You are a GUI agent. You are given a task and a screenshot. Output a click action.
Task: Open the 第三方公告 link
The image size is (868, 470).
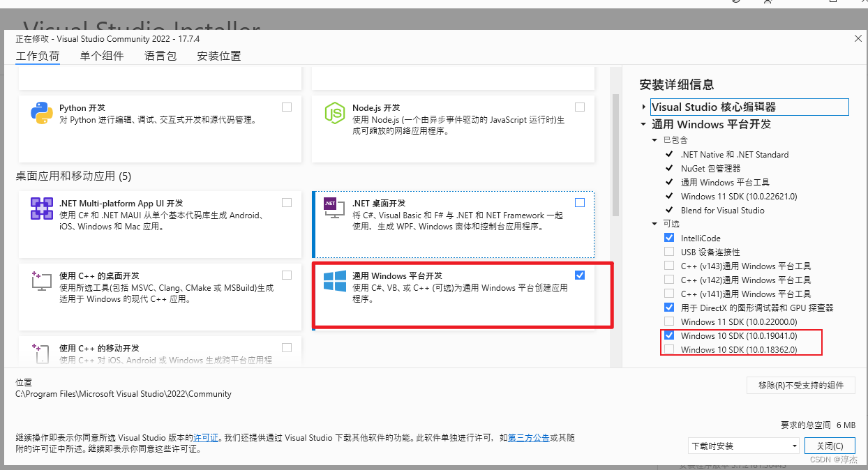pyautogui.click(x=529, y=438)
